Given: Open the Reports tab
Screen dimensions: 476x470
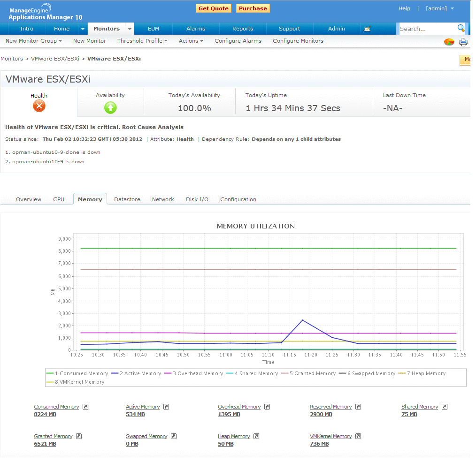Looking at the screenshot, I should point(243,29).
